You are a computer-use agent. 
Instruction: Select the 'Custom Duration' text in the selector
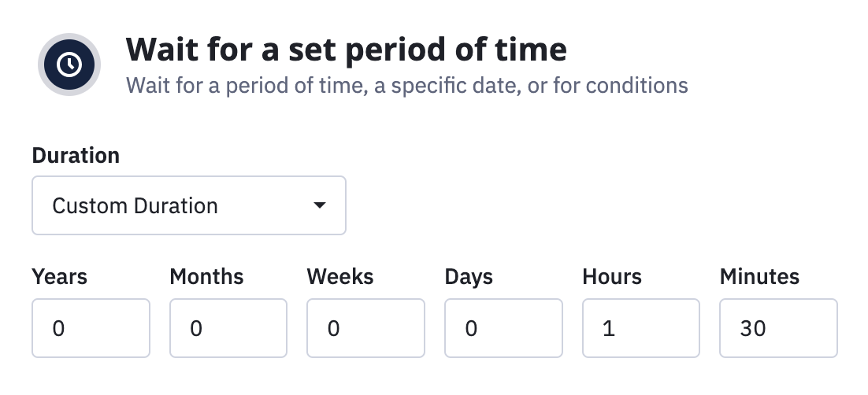[135, 206]
